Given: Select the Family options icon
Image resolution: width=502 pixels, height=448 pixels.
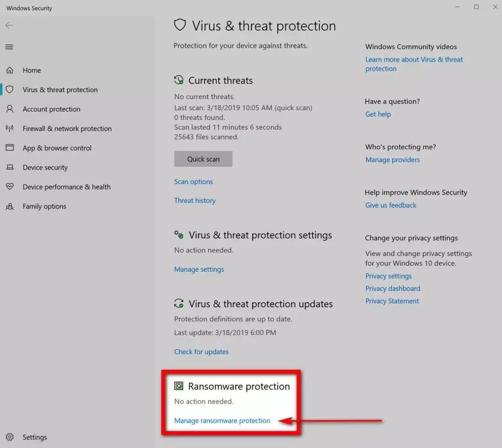Looking at the screenshot, I should point(10,206).
